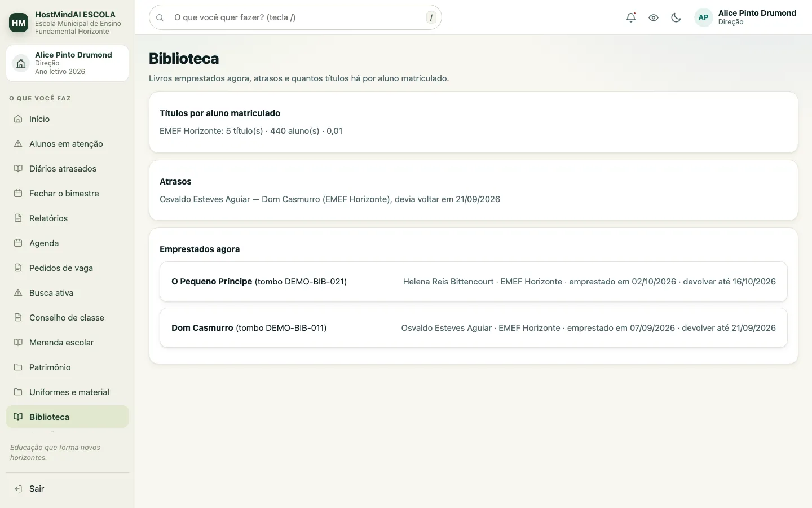Click the Conselho de classe icon

[x=18, y=318]
